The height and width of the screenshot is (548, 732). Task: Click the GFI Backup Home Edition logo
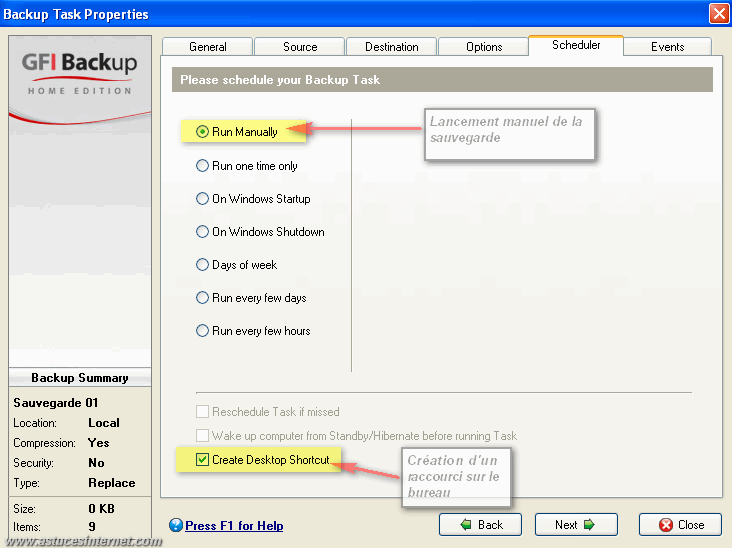click(x=80, y=74)
